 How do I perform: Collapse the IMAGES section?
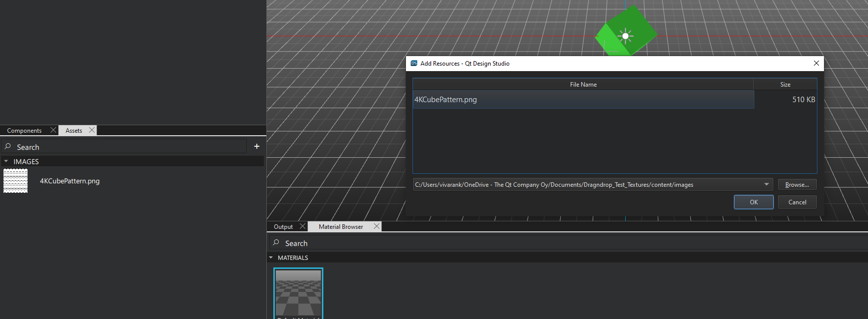tap(6, 162)
